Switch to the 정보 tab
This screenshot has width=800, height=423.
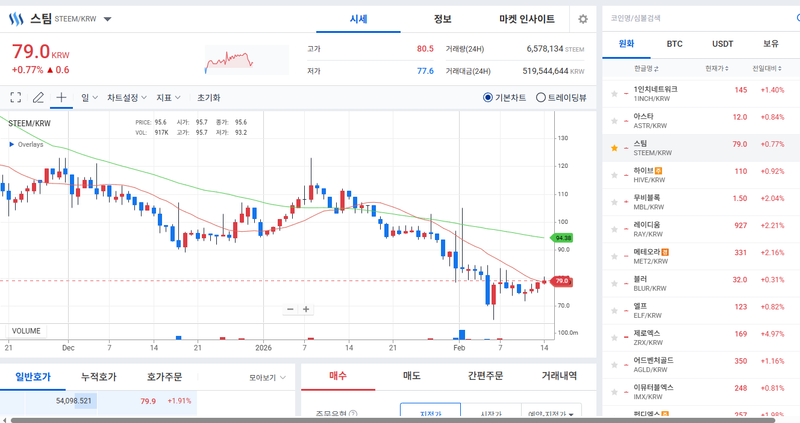click(442, 19)
